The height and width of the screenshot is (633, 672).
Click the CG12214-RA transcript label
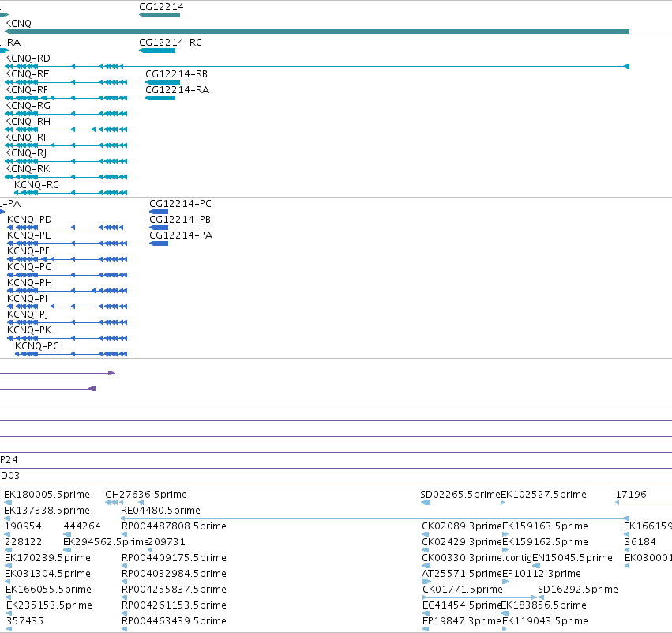click(178, 90)
